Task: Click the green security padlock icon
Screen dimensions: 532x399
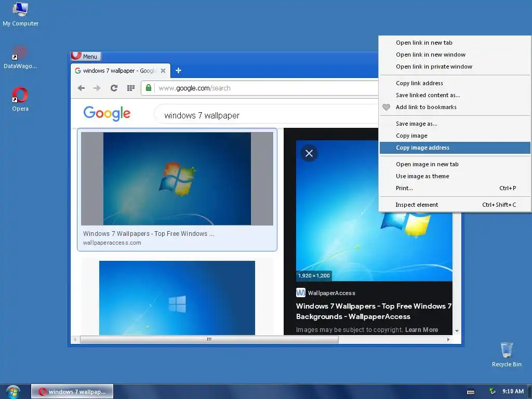Action: click(x=148, y=88)
